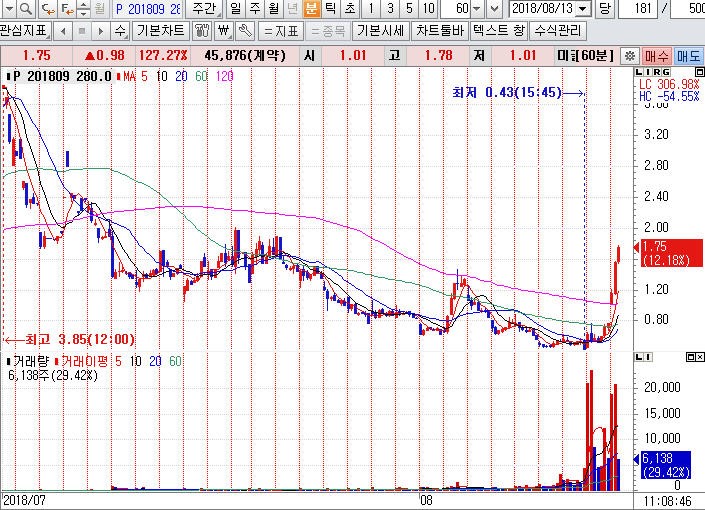Click the gear icon beside 매수 button

coord(630,56)
